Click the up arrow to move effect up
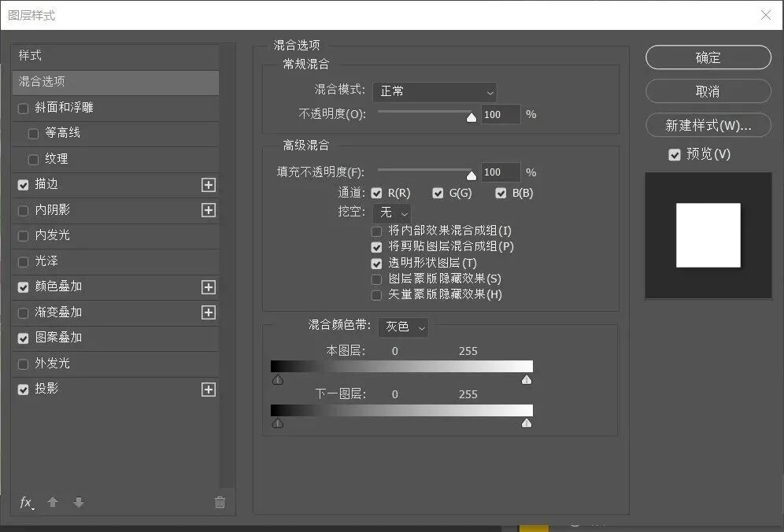This screenshot has height=532, width=784. (53, 502)
